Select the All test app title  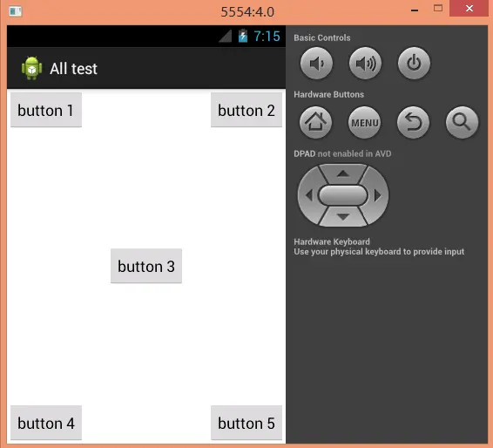(73, 69)
